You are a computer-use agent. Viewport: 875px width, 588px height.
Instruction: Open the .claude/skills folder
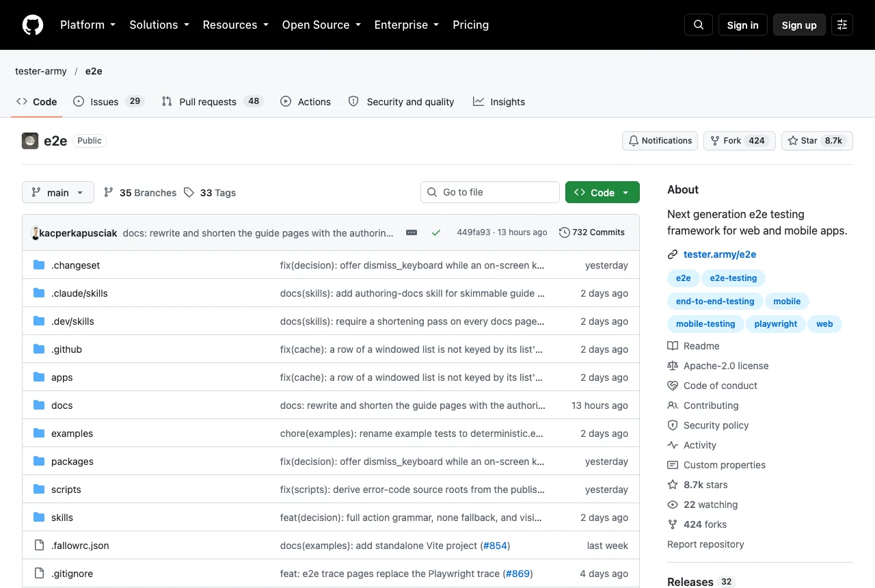[79, 293]
